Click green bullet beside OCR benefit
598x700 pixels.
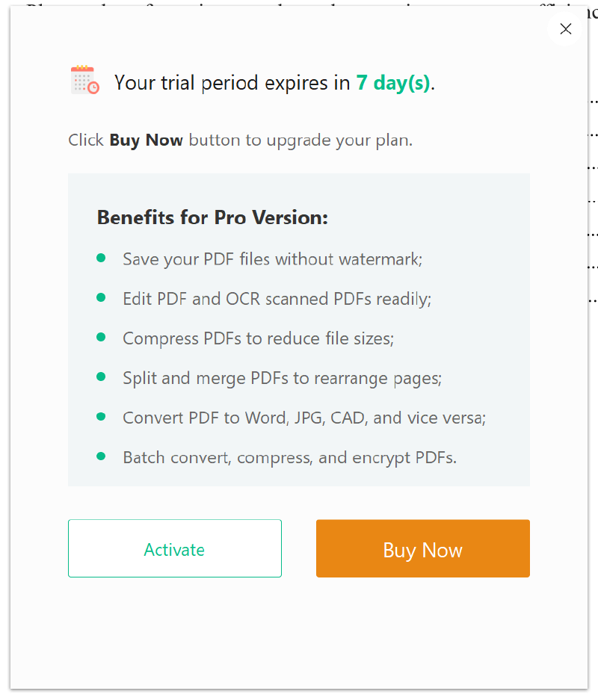tap(101, 297)
